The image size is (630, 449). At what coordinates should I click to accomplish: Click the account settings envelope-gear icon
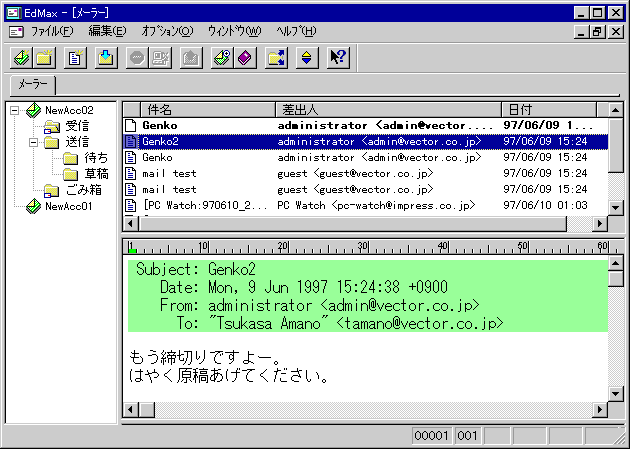tap(222, 58)
